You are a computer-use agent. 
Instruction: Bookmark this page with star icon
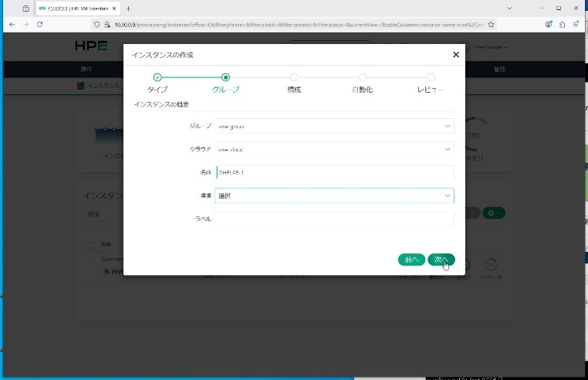click(x=491, y=25)
